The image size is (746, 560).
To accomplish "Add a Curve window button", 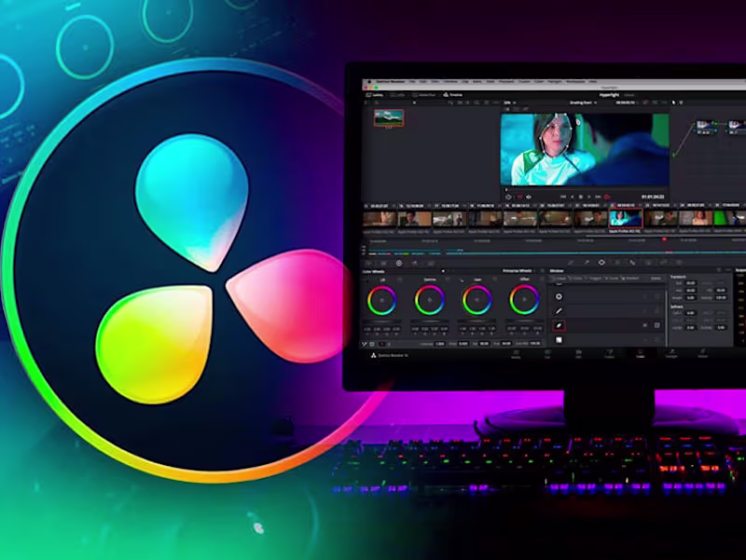I will [612, 278].
